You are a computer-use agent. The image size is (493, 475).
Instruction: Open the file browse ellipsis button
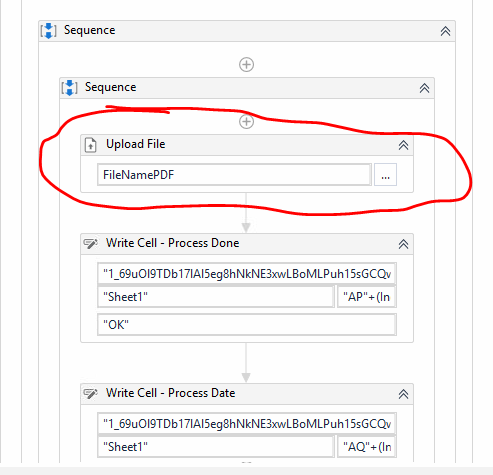point(385,174)
